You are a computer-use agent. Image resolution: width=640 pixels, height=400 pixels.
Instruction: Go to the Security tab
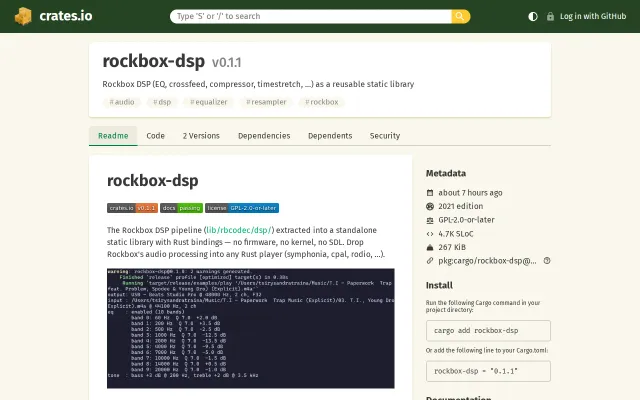(385, 136)
